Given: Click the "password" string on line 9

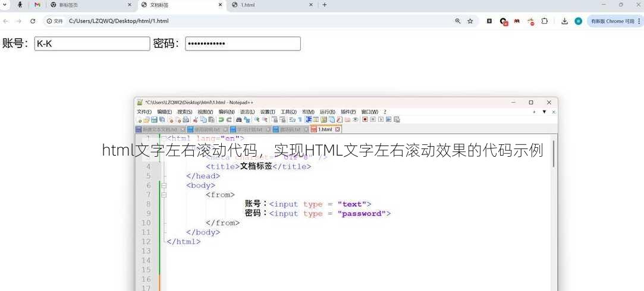Looking at the screenshot, I should [362, 214].
